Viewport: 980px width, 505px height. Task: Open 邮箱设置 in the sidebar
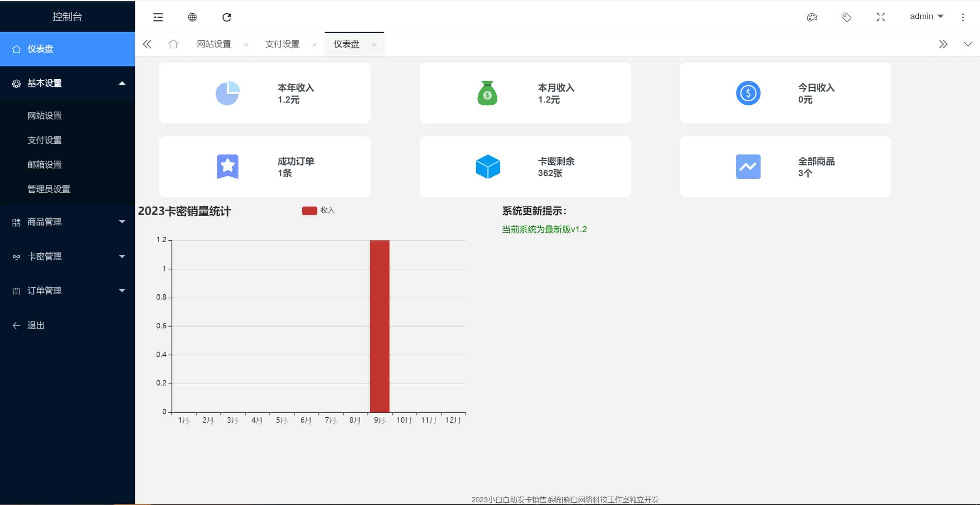[x=44, y=165]
